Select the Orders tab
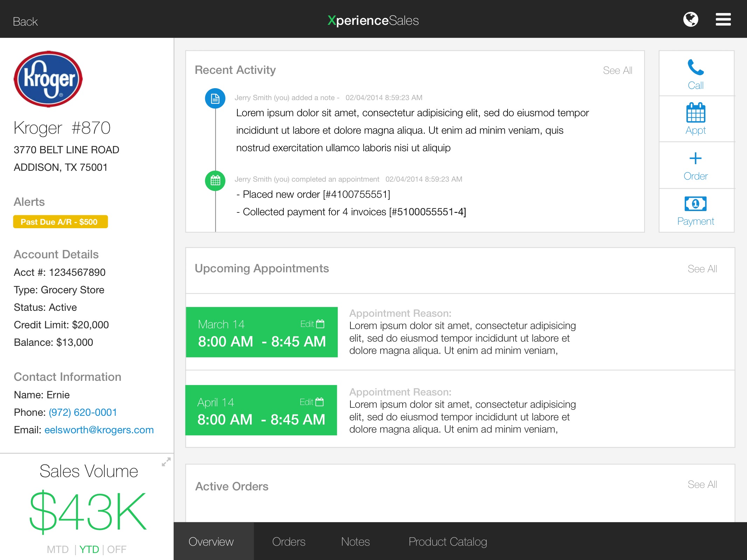Viewport: 747px width, 560px height. [x=289, y=541]
